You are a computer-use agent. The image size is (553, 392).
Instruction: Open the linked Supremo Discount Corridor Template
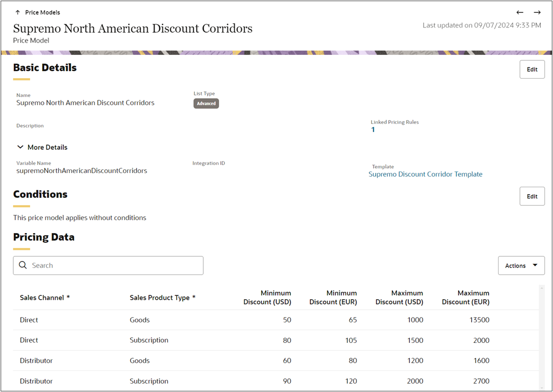pyautogui.click(x=425, y=174)
